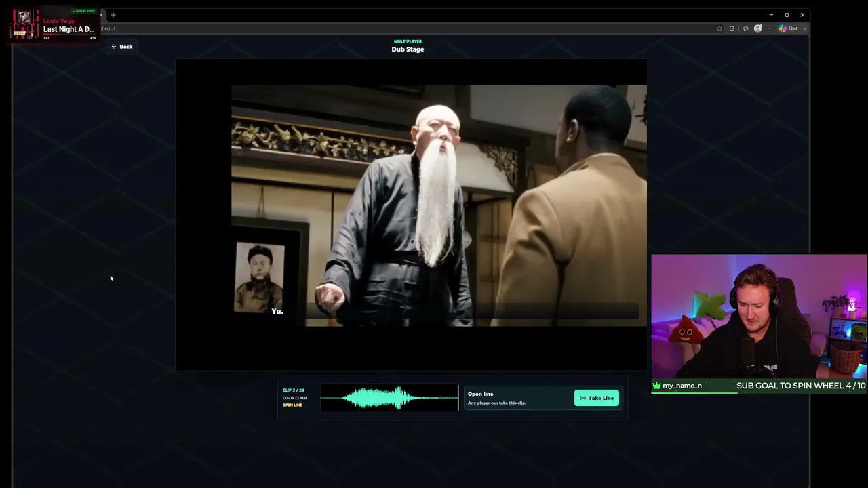Open the browser favorites list icon
This screenshot has height=488, width=868.
(x=745, y=28)
